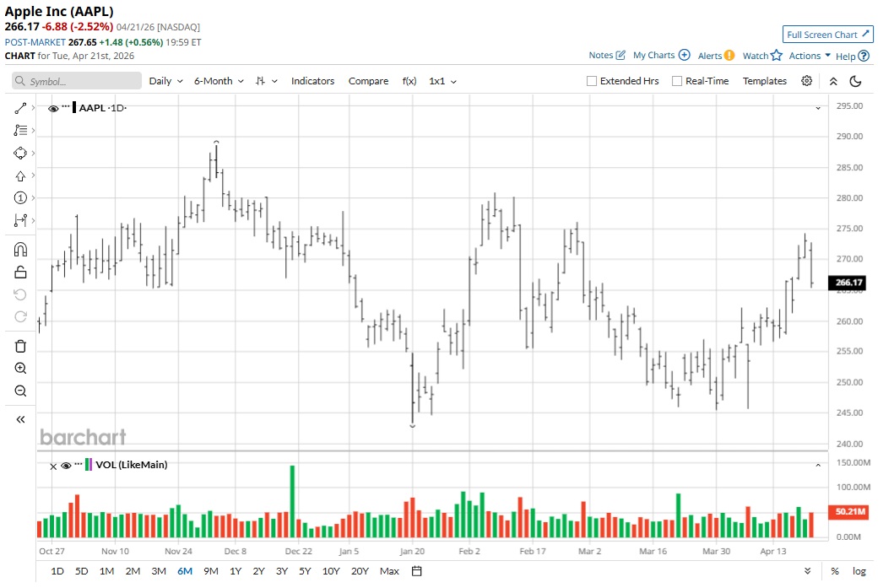Zoom out of the chart

click(x=20, y=391)
